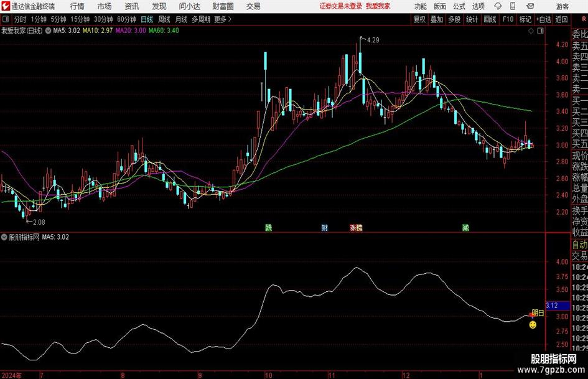Viewport: 588px width, 379px height.
Task: Click the 游客 guest account label
Action: click(x=562, y=6)
